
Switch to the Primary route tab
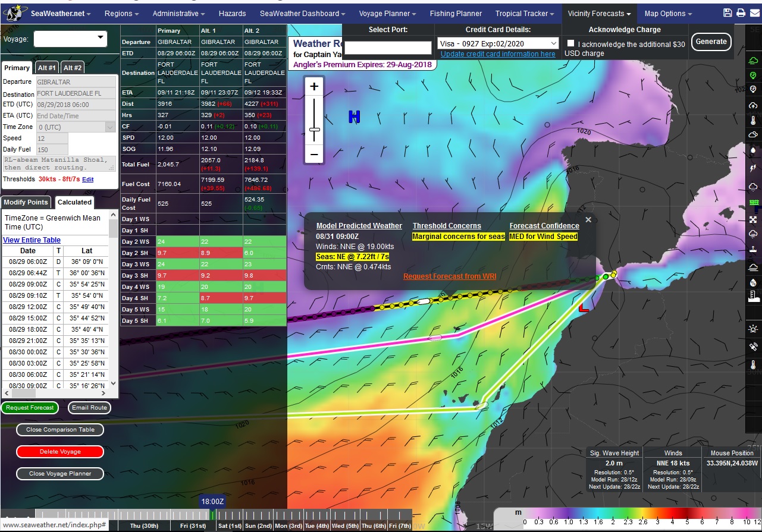(17, 68)
